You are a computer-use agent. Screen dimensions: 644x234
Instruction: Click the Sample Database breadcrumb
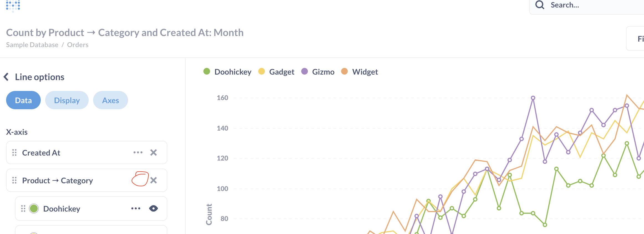tap(32, 45)
